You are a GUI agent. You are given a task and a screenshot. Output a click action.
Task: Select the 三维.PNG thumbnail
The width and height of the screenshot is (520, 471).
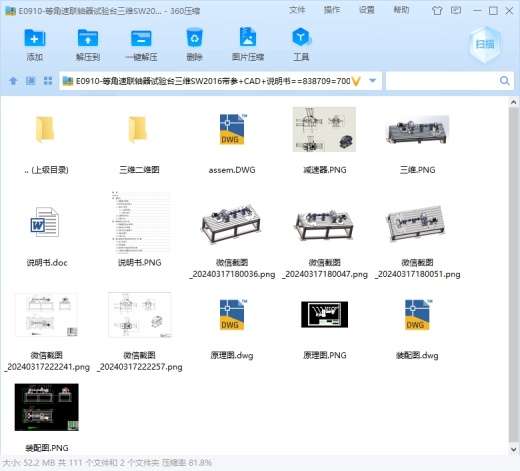tap(417, 130)
